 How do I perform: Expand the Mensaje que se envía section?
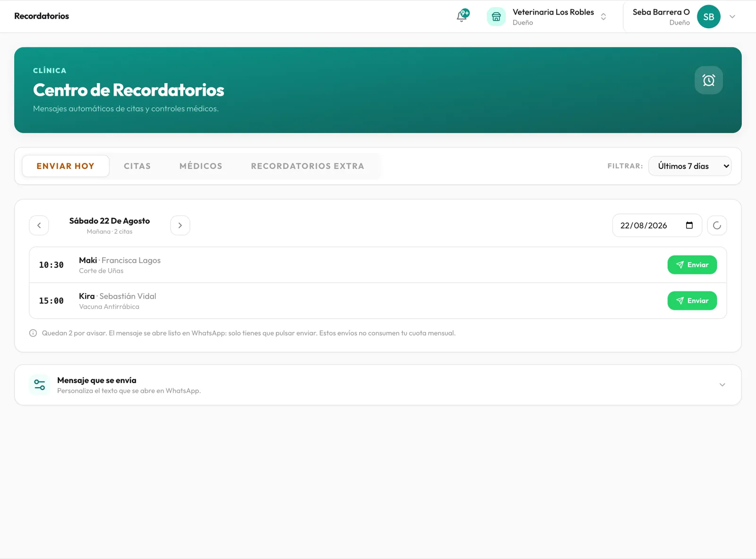(x=722, y=385)
